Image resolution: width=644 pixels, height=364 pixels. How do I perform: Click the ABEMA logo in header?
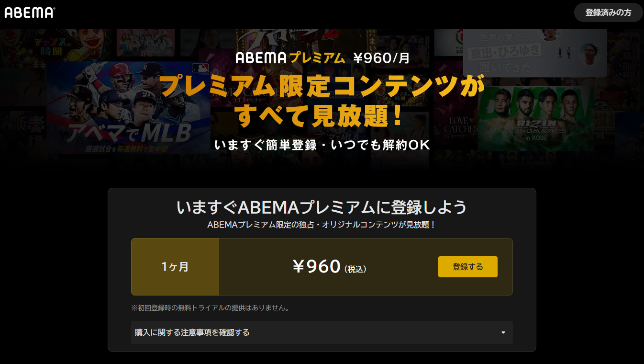tap(30, 13)
